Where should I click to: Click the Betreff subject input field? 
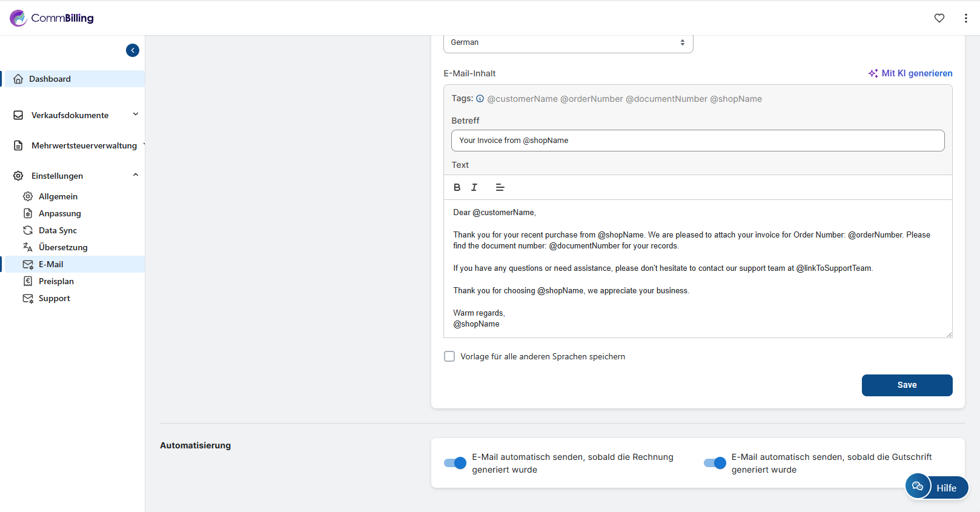[697, 141]
